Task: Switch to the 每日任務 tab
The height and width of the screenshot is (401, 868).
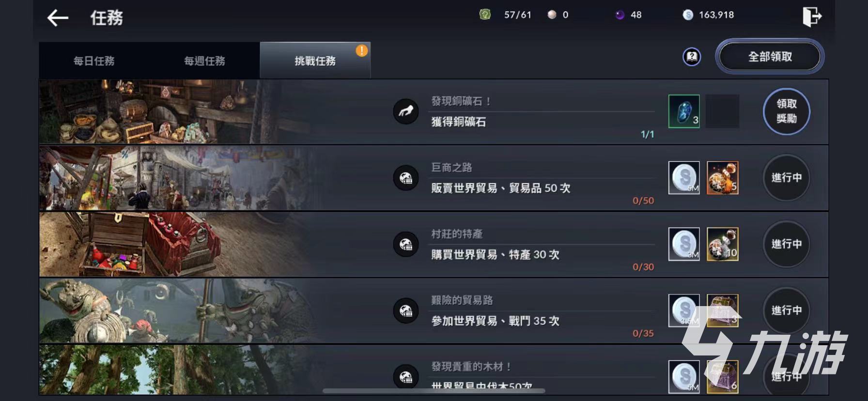Action: click(94, 61)
